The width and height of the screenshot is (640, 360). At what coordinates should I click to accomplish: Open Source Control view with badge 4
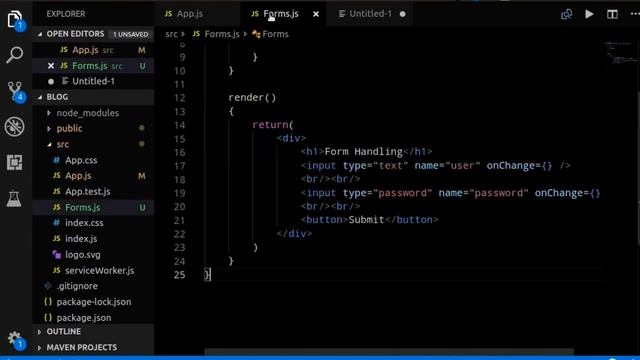[x=16, y=91]
